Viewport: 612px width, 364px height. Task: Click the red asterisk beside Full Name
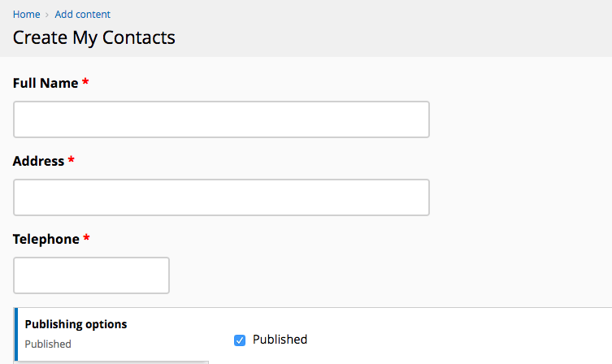85,82
